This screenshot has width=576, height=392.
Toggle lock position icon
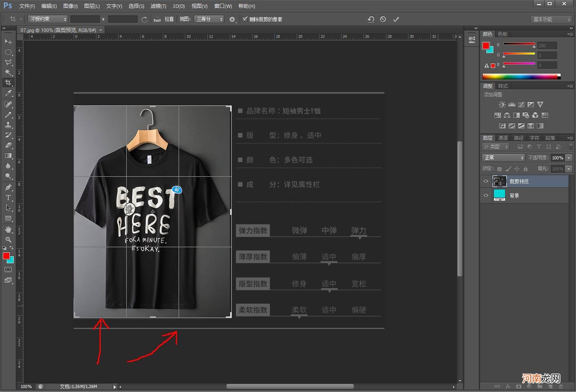pos(517,169)
